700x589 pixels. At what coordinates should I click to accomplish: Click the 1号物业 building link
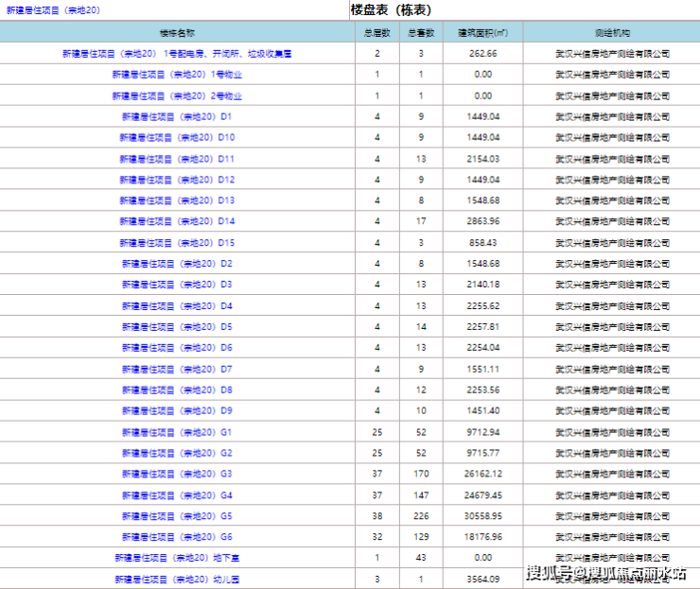177,75
